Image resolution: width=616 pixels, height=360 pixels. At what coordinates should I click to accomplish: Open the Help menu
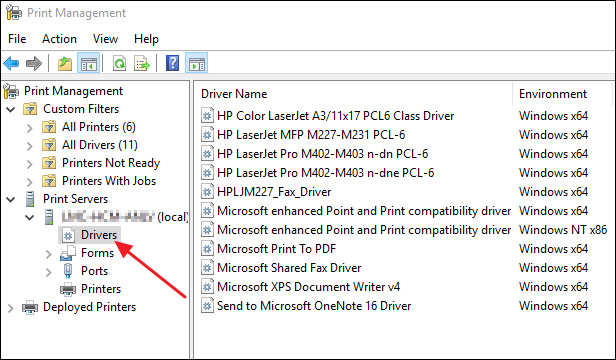coord(146,39)
